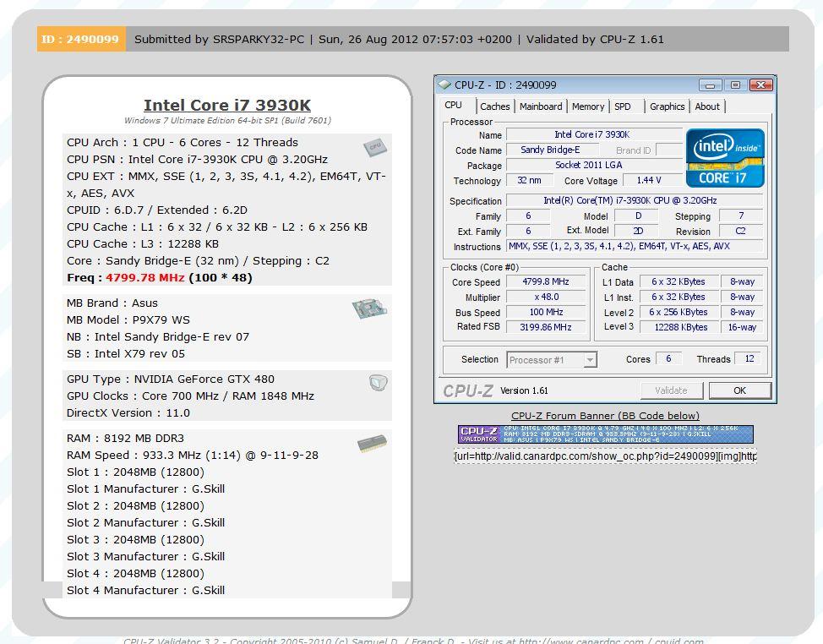Click the ID : 2490099 orange badge
Image resolution: width=823 pixels, height=644 pixels.
click(81, 39)
